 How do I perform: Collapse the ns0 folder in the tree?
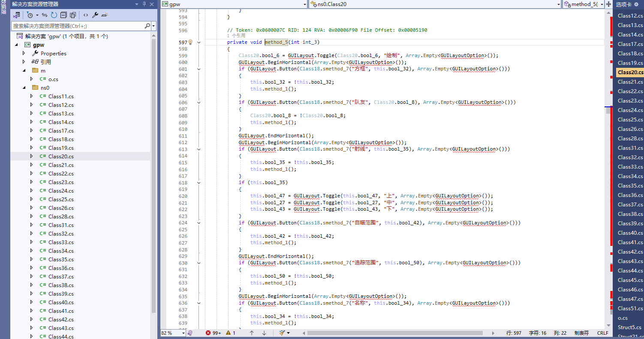click(24, 88)
